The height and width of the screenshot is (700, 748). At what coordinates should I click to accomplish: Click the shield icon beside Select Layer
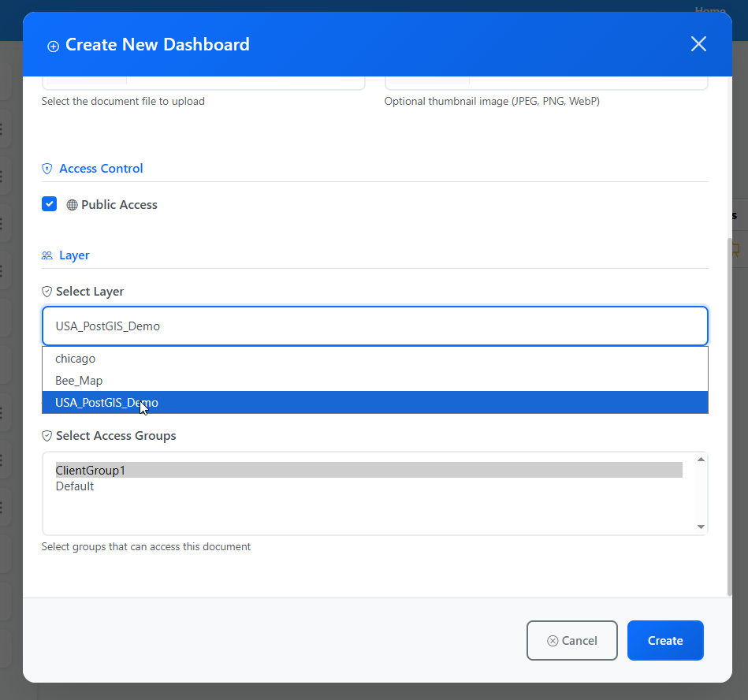(47, 292)
